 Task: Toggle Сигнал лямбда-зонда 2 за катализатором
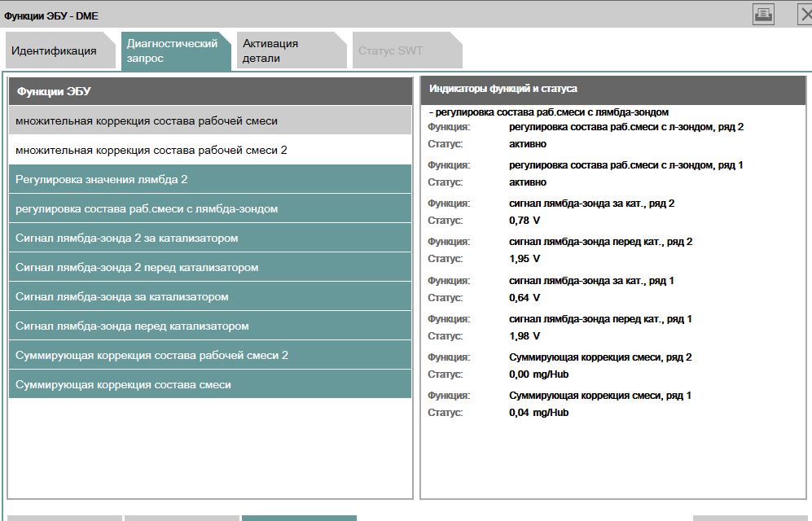[210, 238]
